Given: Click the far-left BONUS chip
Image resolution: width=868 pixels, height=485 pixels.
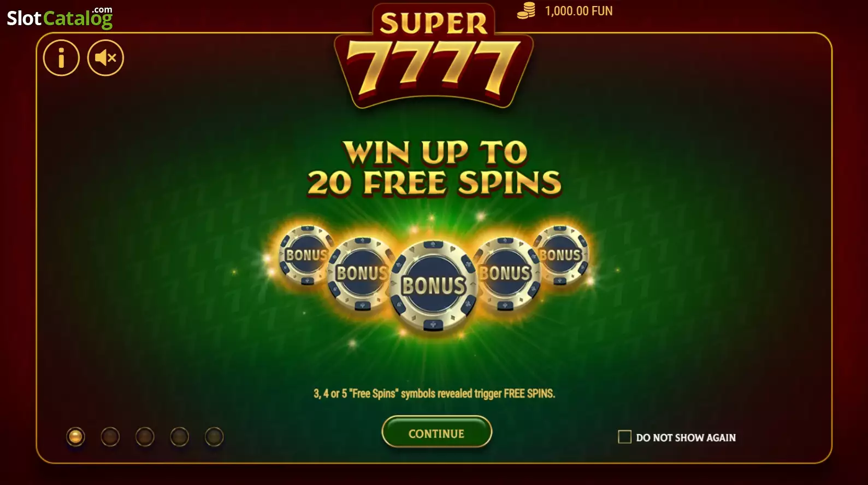Looking at the screenshot, I should (x=306, y=255).
